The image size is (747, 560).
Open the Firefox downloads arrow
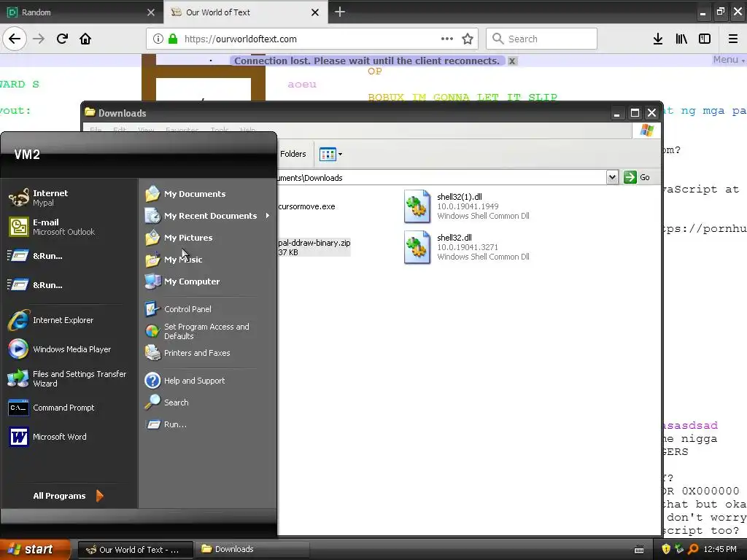[x=657, y=39]
